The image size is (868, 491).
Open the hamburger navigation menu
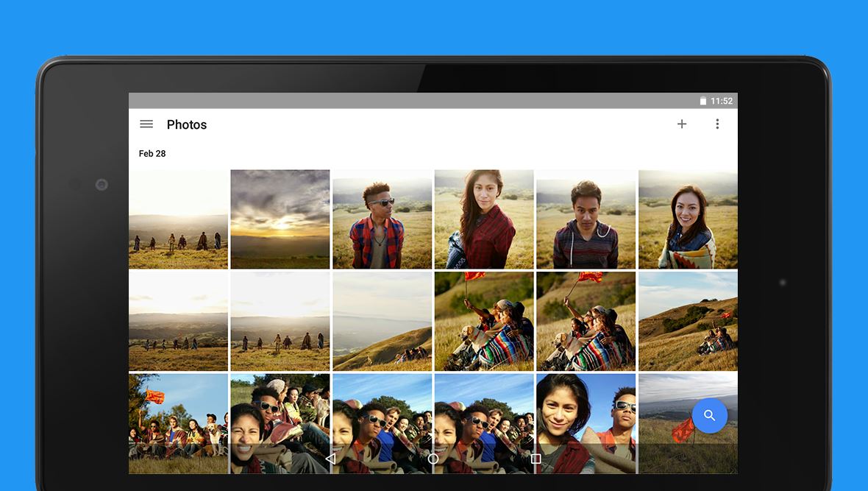point(146,124)
